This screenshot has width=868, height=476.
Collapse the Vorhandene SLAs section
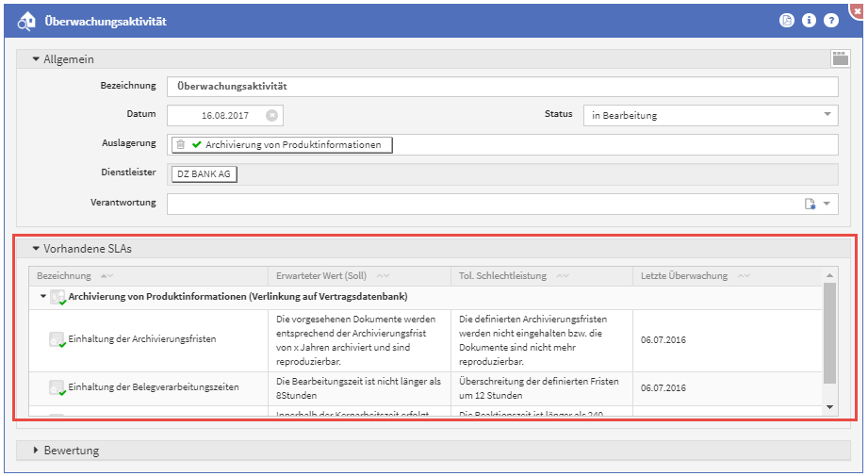(x=36, y=249)
